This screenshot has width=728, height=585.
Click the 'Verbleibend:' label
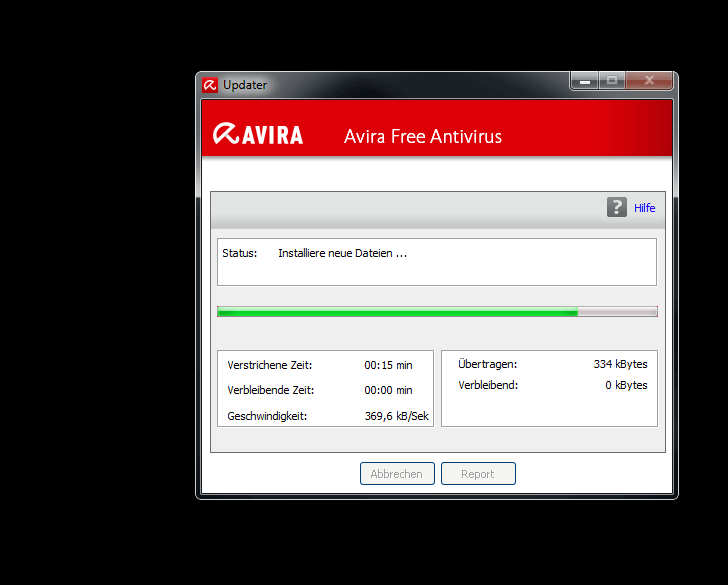point(488,385)
